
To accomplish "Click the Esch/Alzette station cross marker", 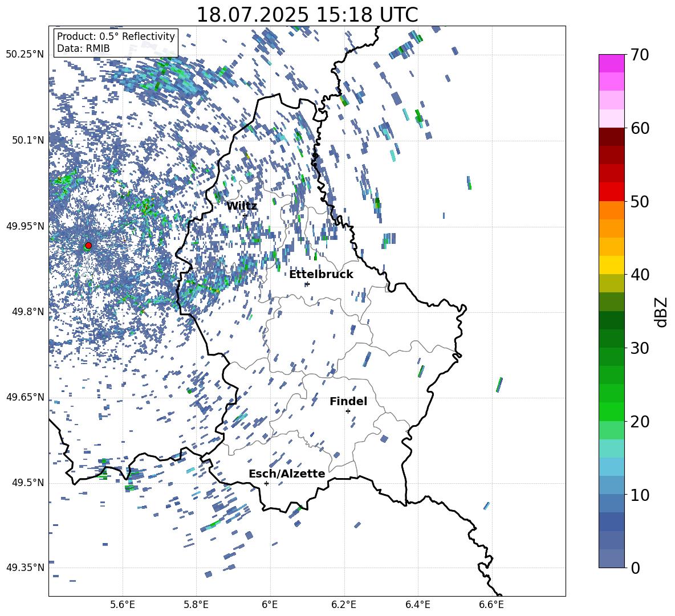I will click(266, 483).
